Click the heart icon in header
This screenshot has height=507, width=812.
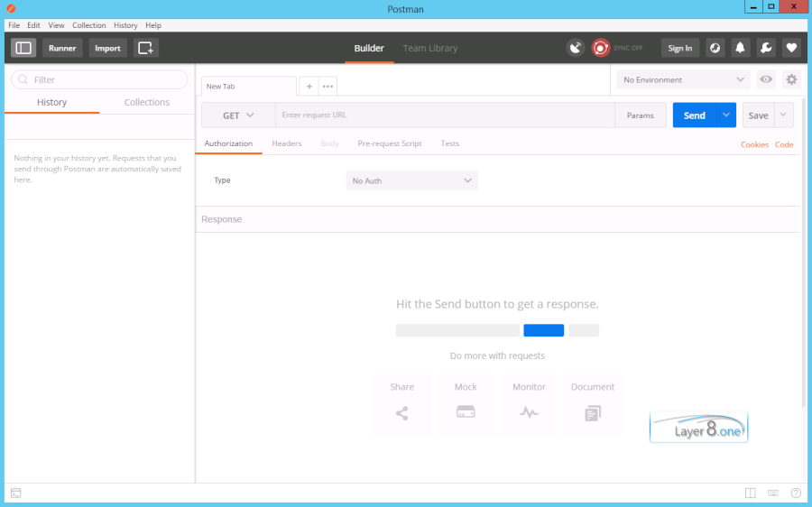click(x=791, y=48)
